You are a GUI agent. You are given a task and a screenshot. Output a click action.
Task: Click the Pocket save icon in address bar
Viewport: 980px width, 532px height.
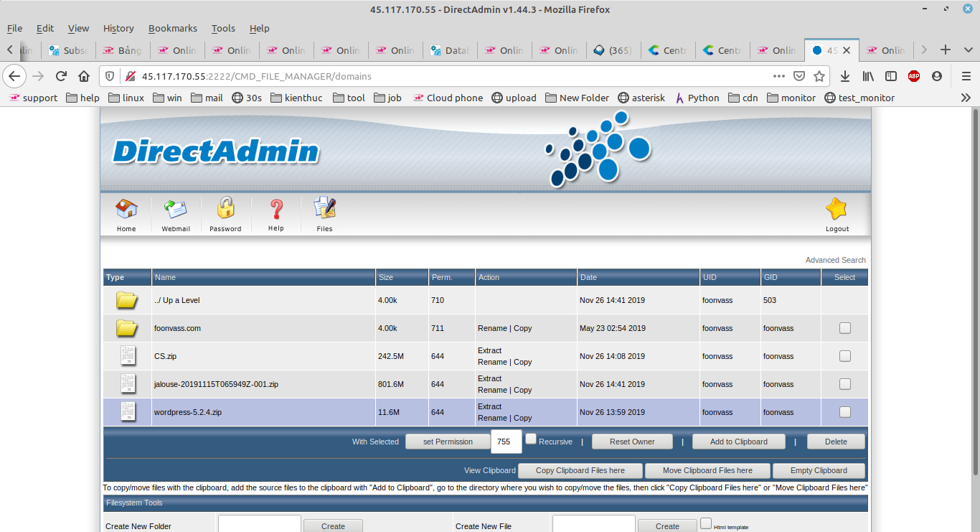point(799,76)
